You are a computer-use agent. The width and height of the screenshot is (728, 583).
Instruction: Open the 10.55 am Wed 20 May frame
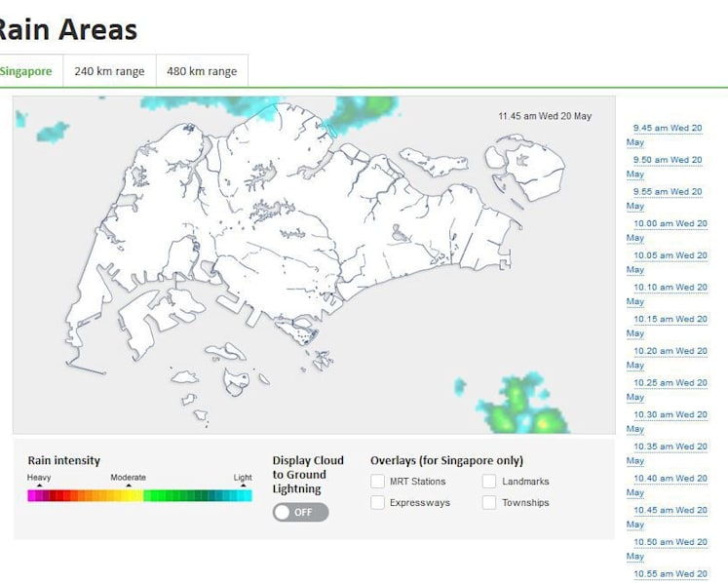pos(671,574)
